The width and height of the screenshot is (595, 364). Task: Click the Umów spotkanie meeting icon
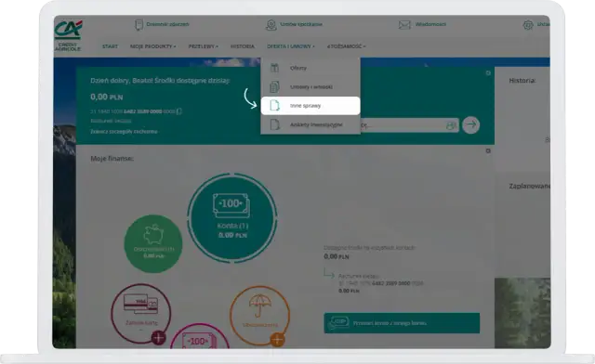[271, 25]
